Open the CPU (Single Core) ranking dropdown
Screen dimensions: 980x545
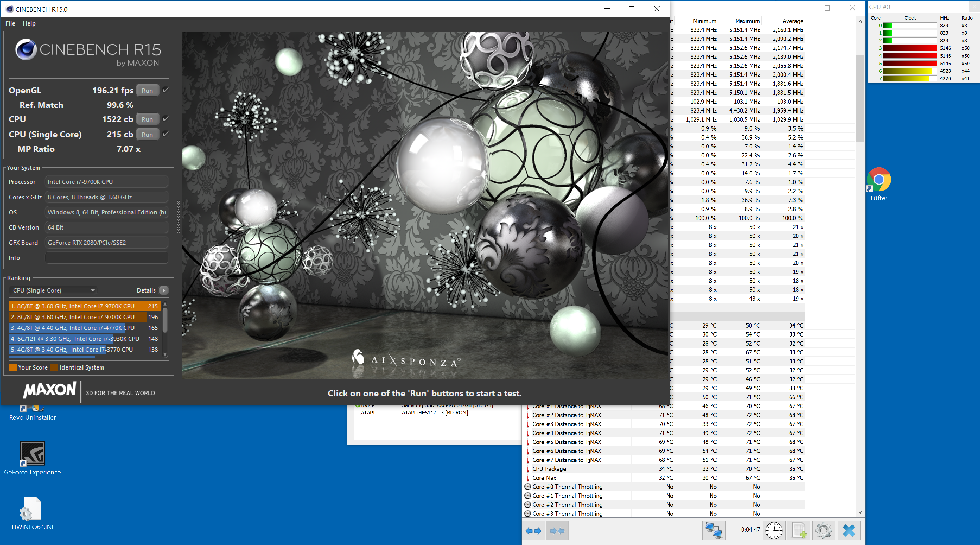[x=53, y=290]
